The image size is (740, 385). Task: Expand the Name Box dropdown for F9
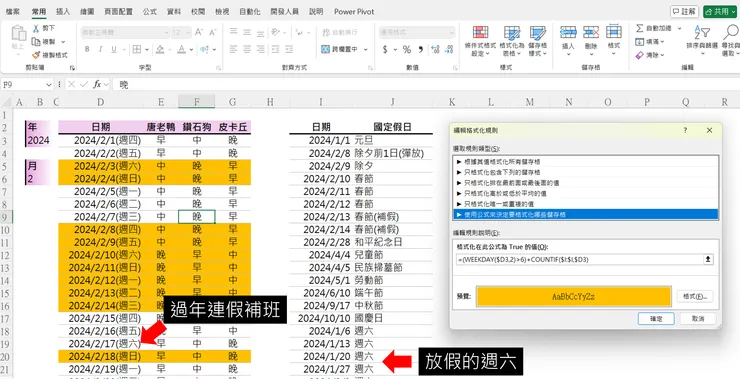49,85
